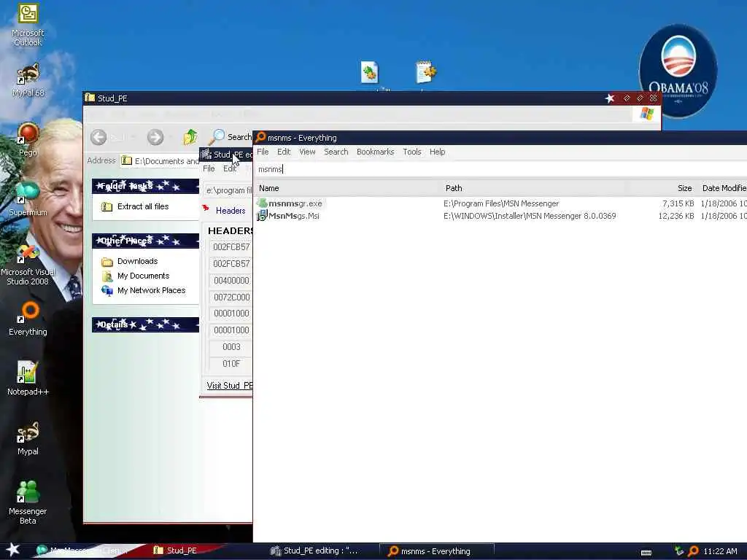Open My Documents link in Other Places
The height and width of the screenshot is (560, 747).
pos(143,276)
